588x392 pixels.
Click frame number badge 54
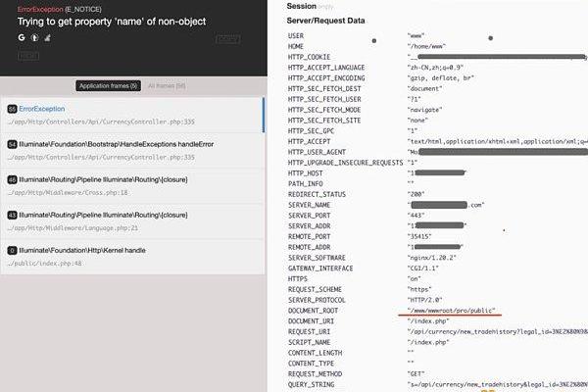11,144
